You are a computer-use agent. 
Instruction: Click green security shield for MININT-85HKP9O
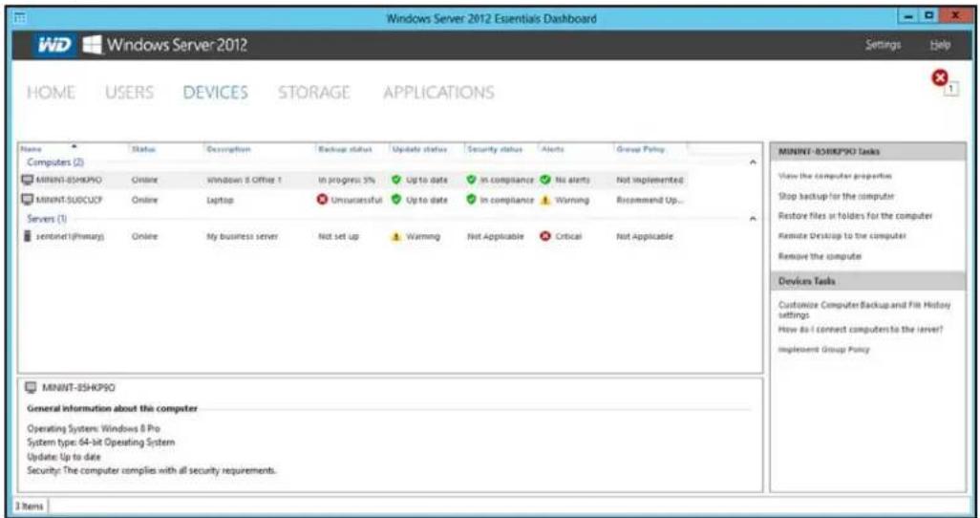[471, 181]
